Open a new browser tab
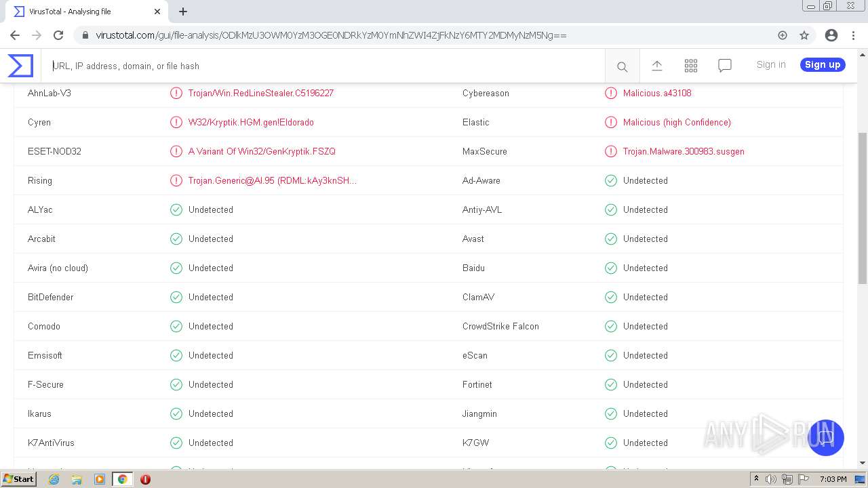 [183, 12]
